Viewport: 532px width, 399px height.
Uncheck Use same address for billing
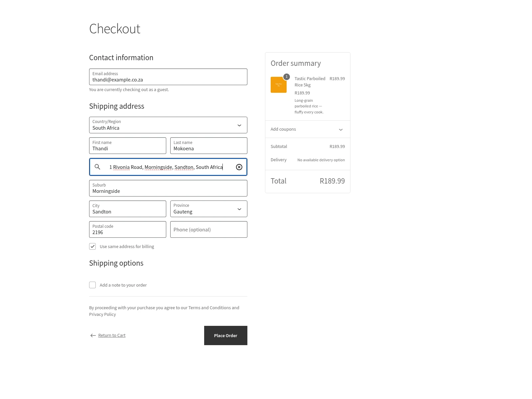(x=92, y=246)
